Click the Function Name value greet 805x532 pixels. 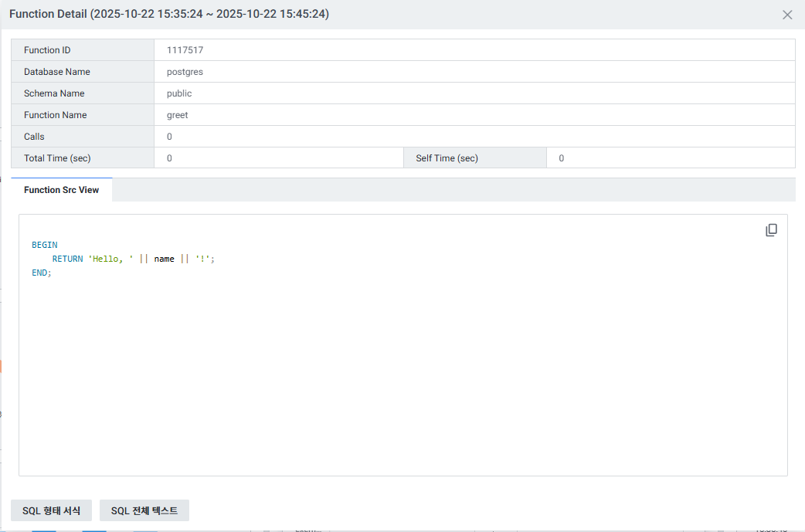[178, 115]
